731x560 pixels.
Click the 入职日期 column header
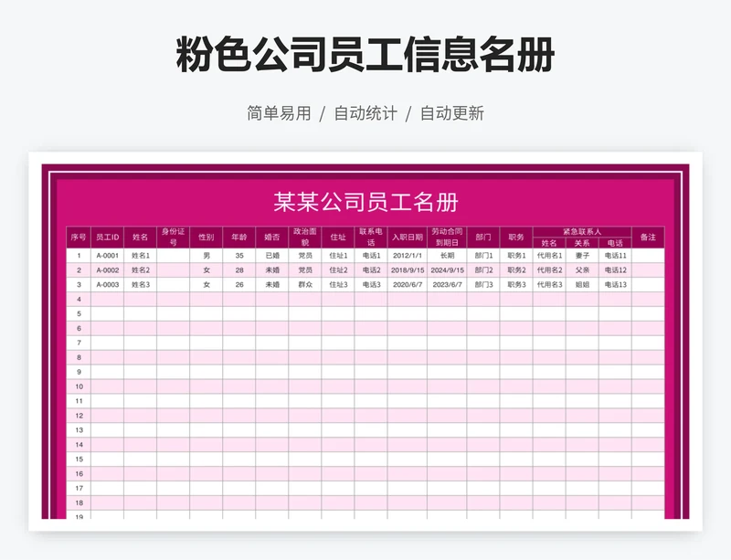(407, 238)
